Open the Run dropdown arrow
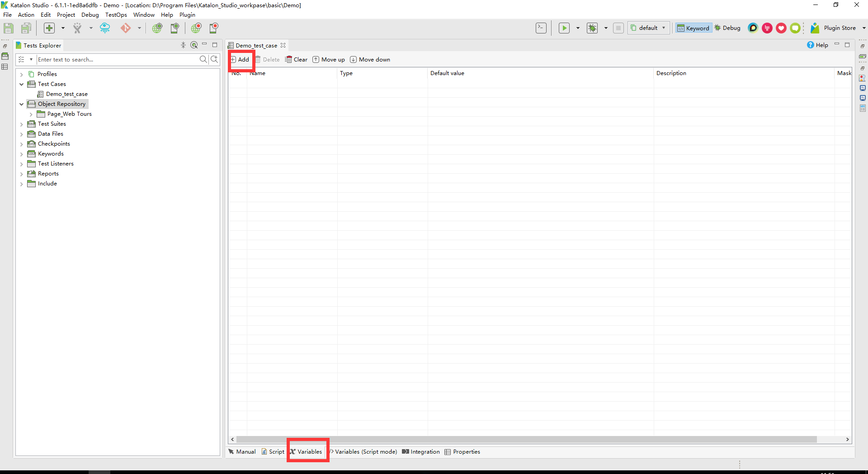This screenshot has width=868, height=474. 578,28
